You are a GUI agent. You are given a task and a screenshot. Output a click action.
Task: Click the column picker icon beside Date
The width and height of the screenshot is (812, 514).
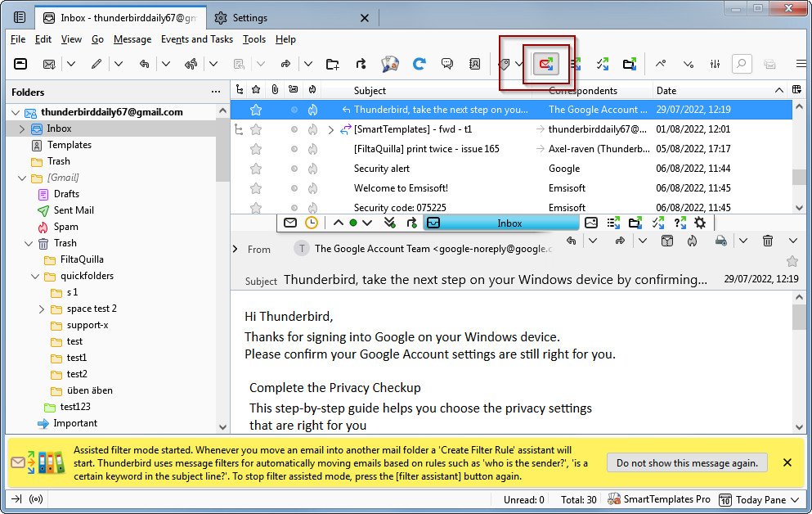(797, 90)
